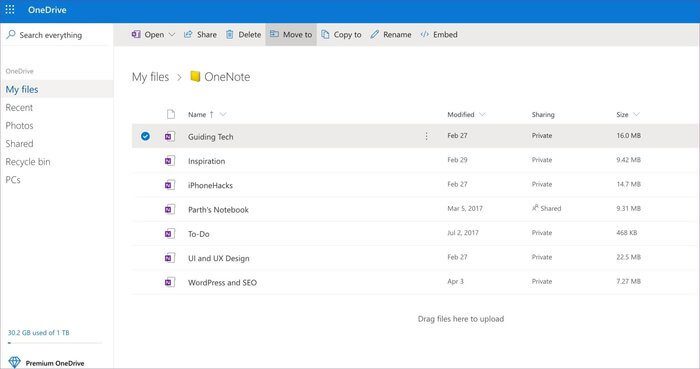
Task: Click the Rename toolbar button
Action: pyautogui.click(x=391, y=34)
